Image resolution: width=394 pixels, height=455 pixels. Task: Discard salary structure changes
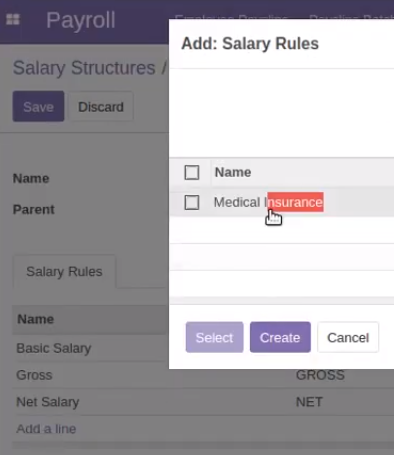(101, 106)
